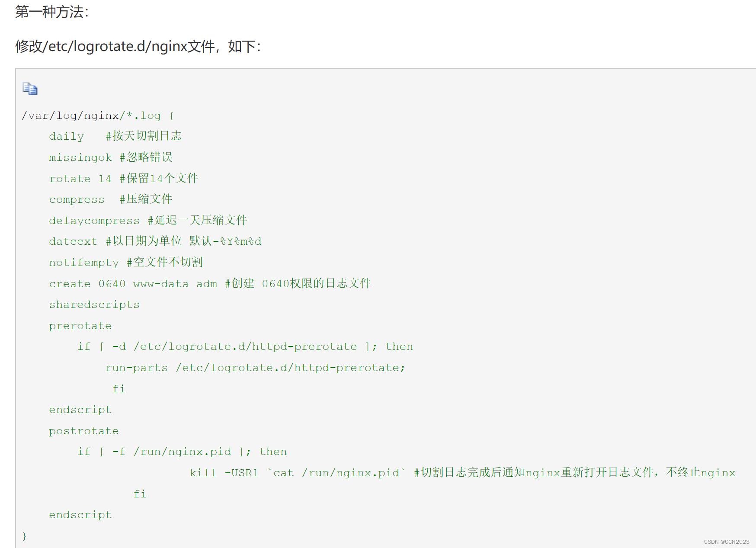Screen dimensions: 756x548
Task: Click the if -f /run/nginx.pid line
Action: 182,452
